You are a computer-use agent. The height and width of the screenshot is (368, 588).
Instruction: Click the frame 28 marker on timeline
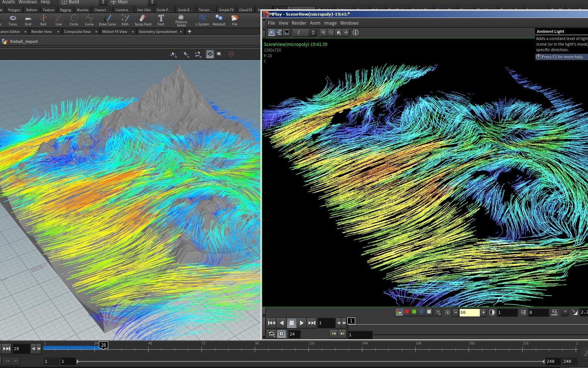[x=103, y=345]
